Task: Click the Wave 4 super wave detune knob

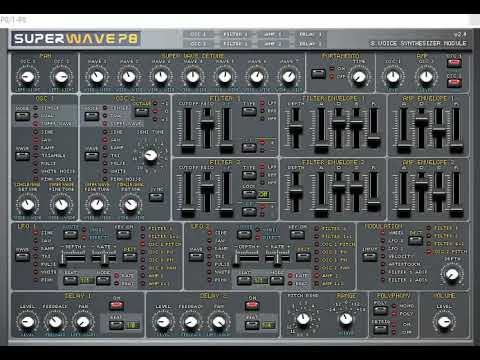Action: coord(193,77)
